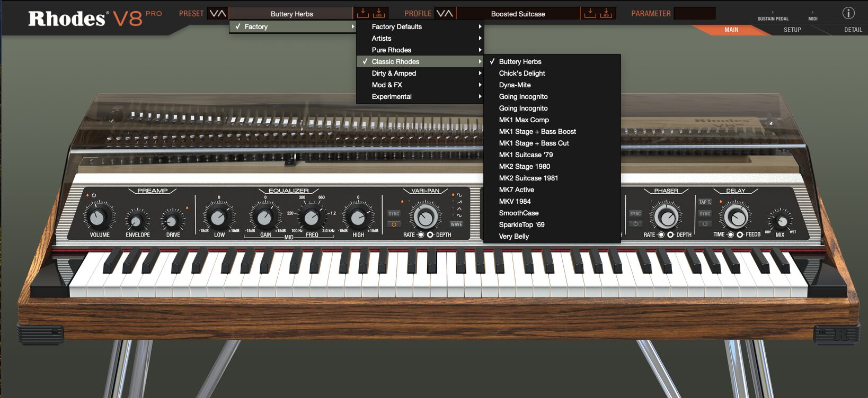The height and width of the screenshot is (398, 868).
Task: Click the Preamp ENVELOPE knob
Action: coord(137,220)
